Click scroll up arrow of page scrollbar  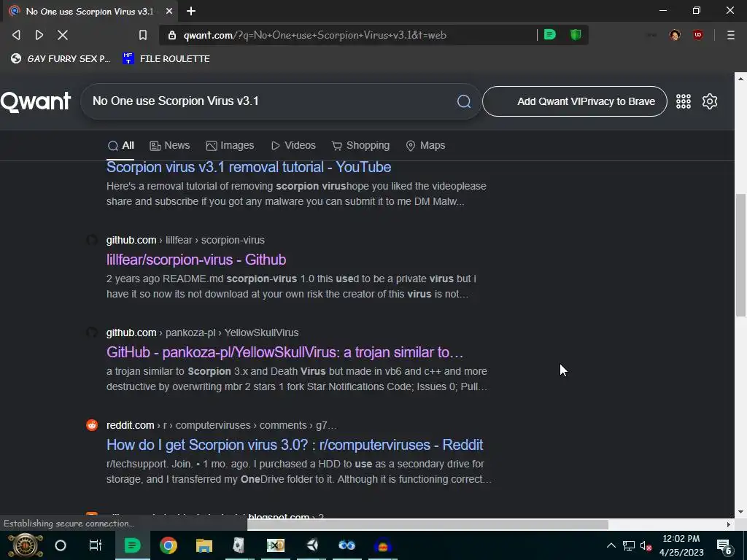(740, 79)
